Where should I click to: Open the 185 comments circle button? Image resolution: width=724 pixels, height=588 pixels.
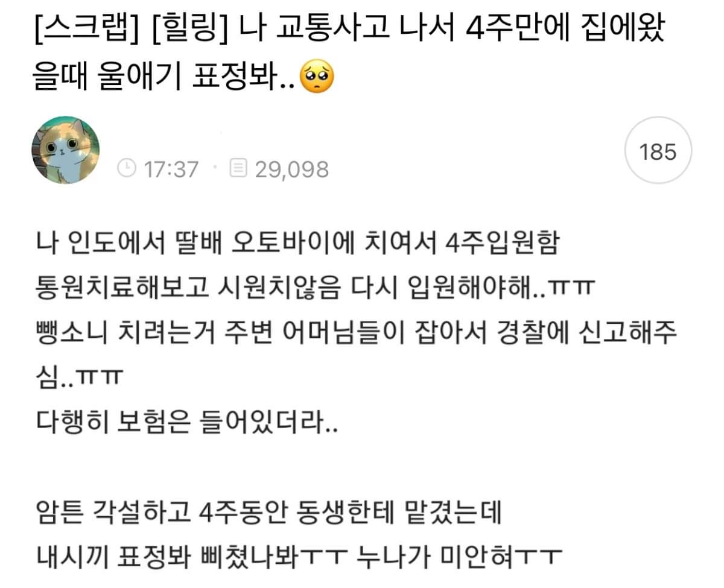[x=657, y=151]
